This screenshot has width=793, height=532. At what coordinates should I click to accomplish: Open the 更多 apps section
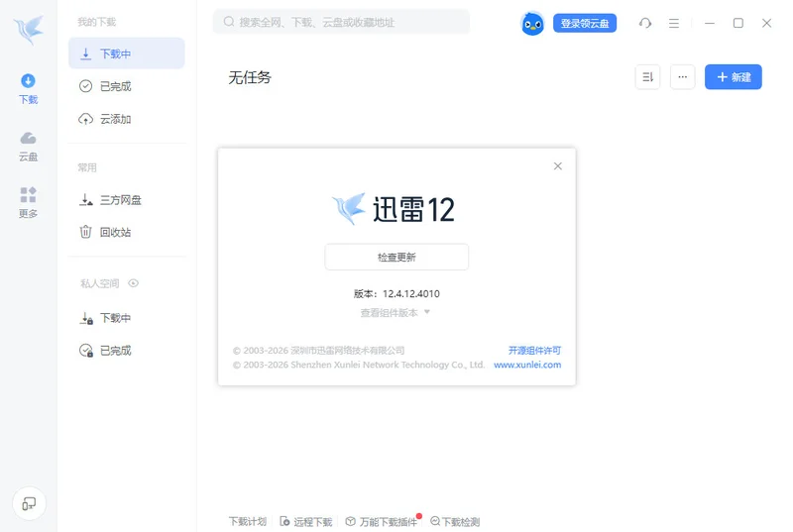pyautogui.click(x=29, y=202)
